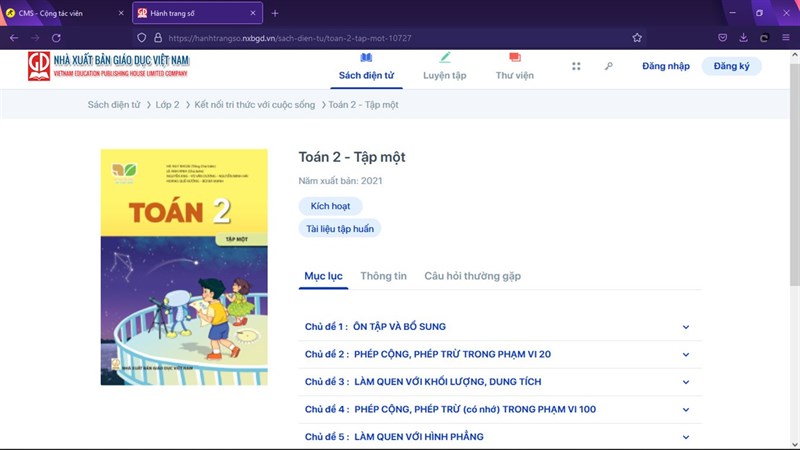Click the Đăng ký button

[x=731, y=66]
